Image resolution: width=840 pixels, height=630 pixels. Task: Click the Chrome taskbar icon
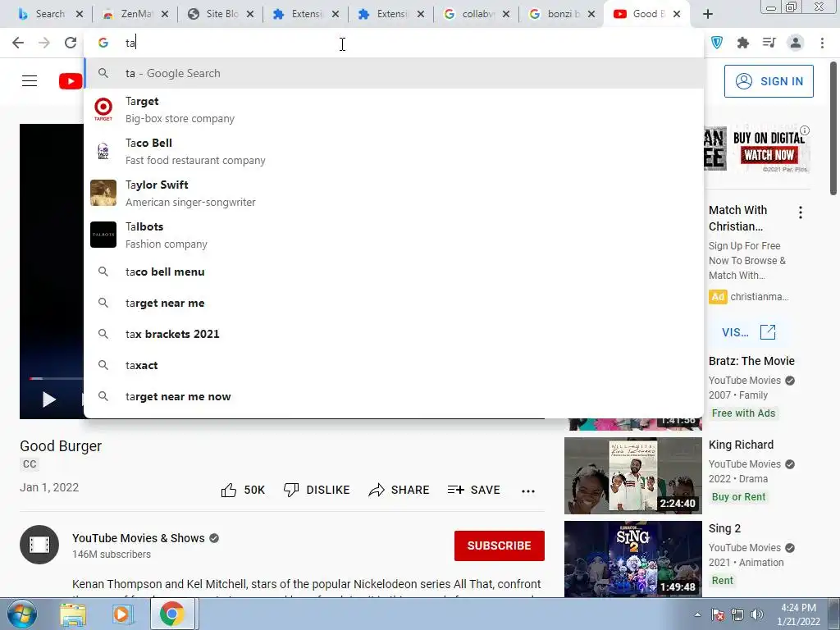coord(171,614)
